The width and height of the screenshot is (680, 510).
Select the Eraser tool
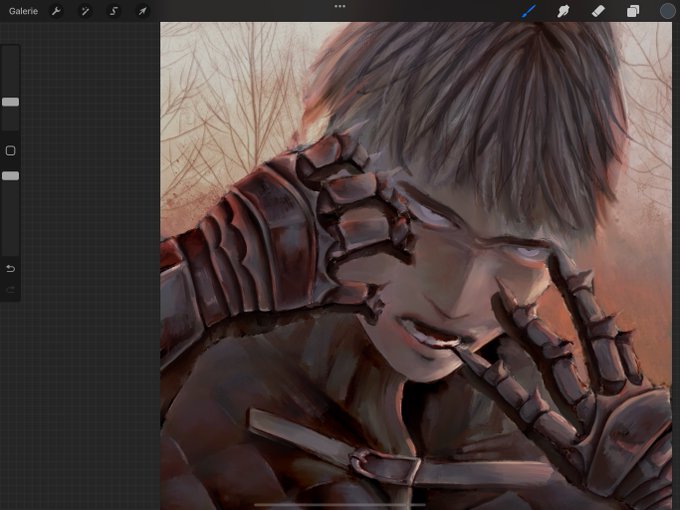(598, 11)
